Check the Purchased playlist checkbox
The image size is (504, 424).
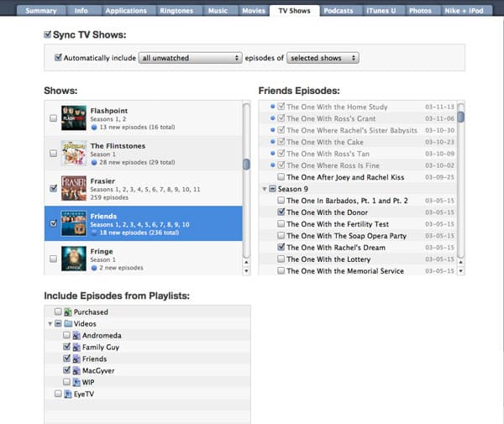coord(58,311)
